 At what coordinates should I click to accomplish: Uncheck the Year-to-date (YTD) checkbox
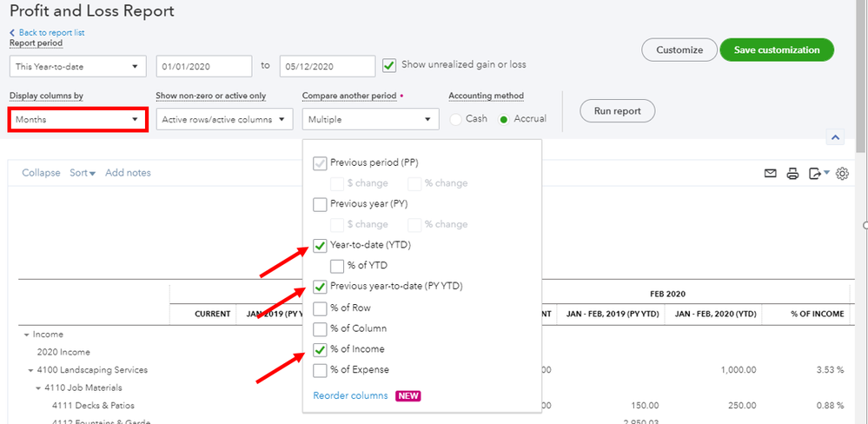point(320,246)
